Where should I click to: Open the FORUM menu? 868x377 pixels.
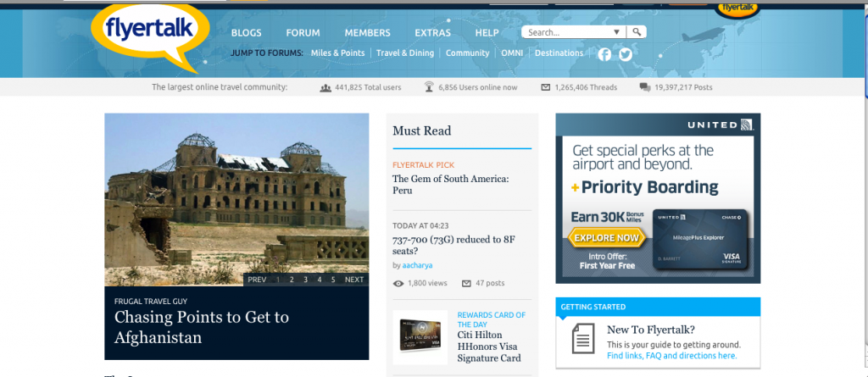303,33
